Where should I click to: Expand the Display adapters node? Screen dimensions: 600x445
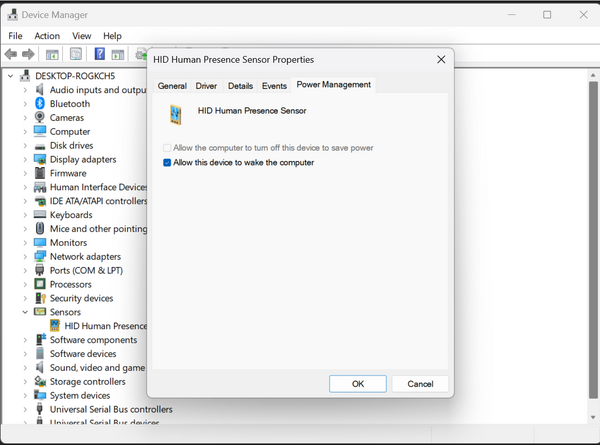tap(26, 160)
